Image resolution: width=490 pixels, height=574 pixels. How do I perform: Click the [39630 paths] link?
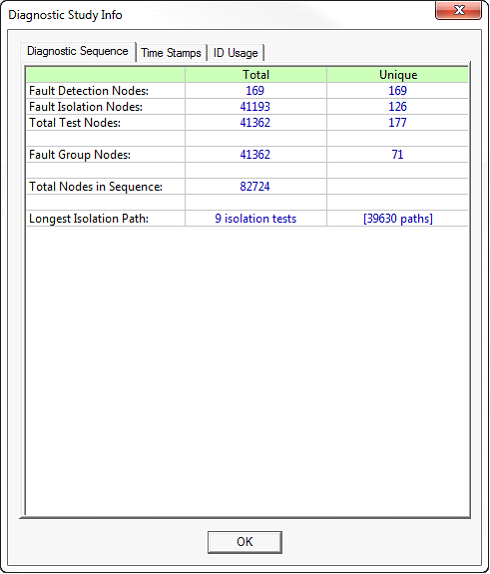pyautogui.click(x=398, y=219)
